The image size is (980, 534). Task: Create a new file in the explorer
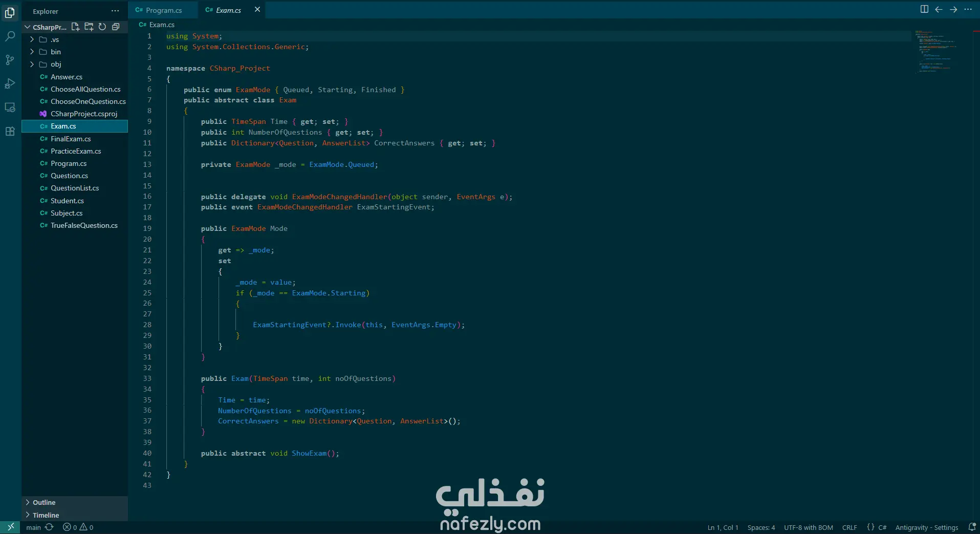(x=75, y=27)
